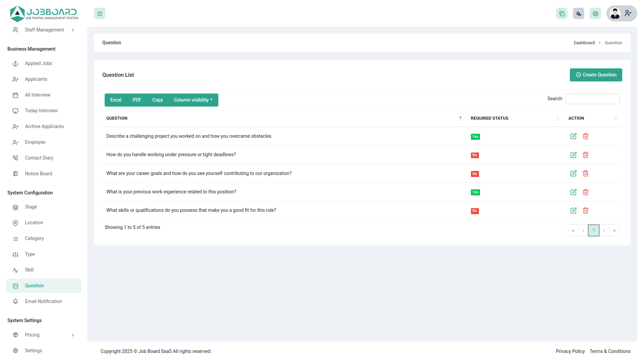This screenshot has height=362, width=644.
Task: Edit the career goals question
Action: tap(573, 173)
